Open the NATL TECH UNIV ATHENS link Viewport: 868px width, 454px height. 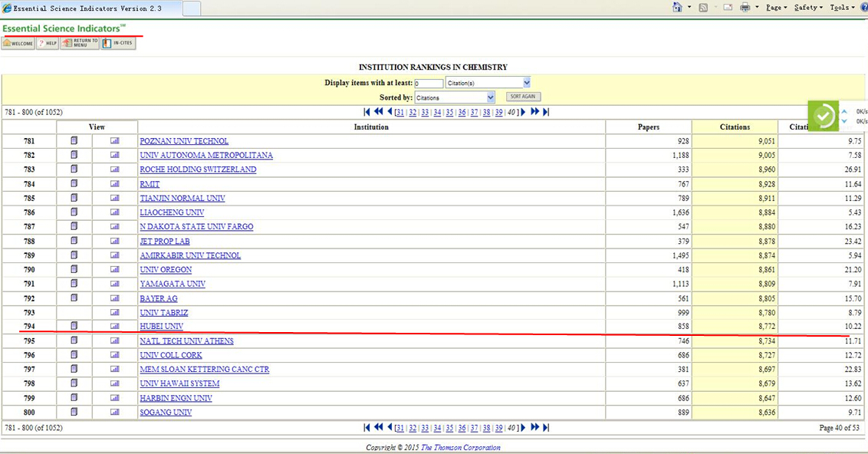point(186,341)
